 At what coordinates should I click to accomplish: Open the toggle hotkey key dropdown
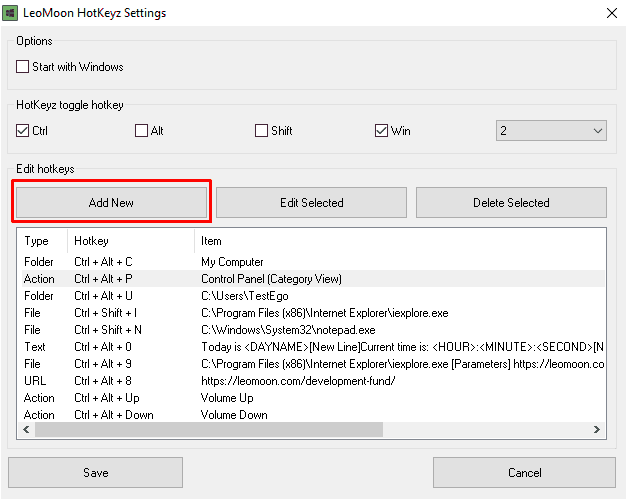(551, 130)
